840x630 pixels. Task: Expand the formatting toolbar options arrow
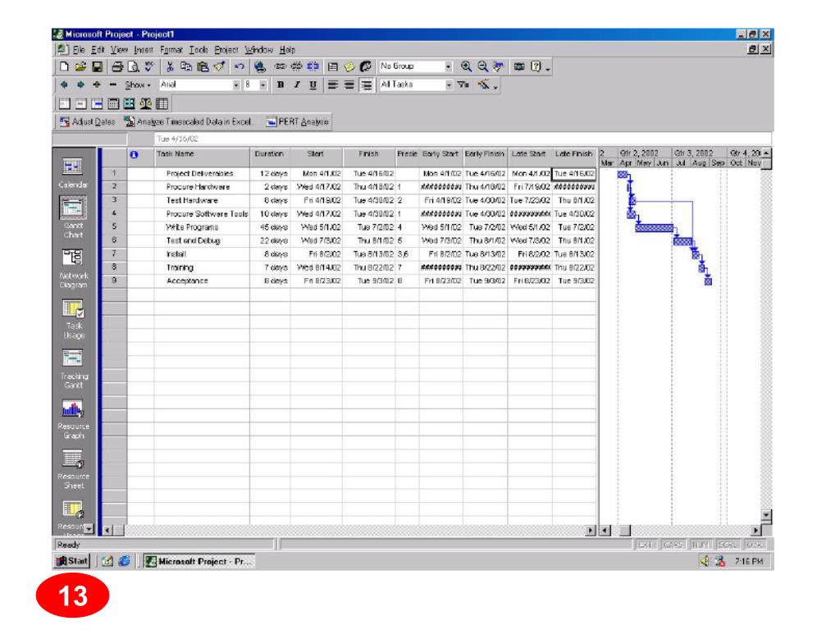[x=495, y=86]
